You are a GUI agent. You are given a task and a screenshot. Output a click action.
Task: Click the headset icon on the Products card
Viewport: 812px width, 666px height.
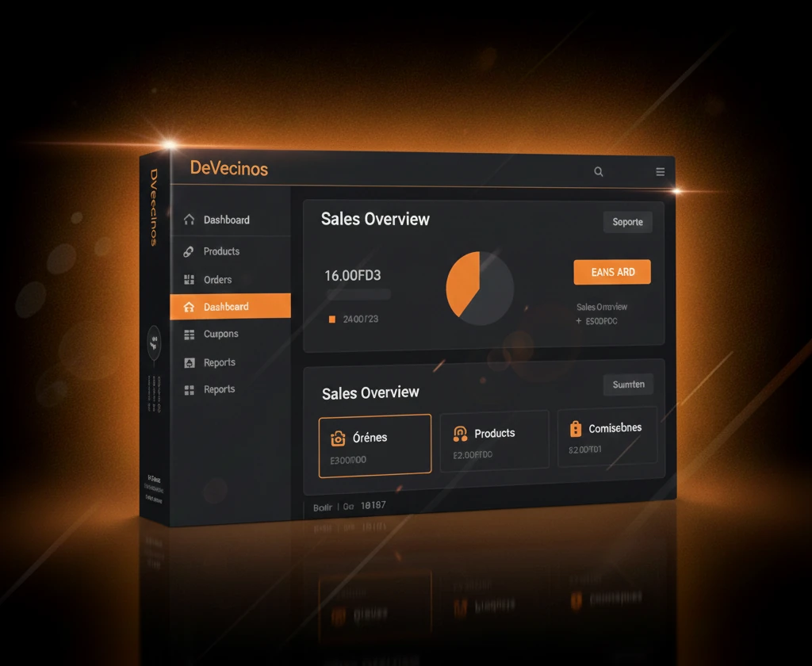click(x=460, y=434)
